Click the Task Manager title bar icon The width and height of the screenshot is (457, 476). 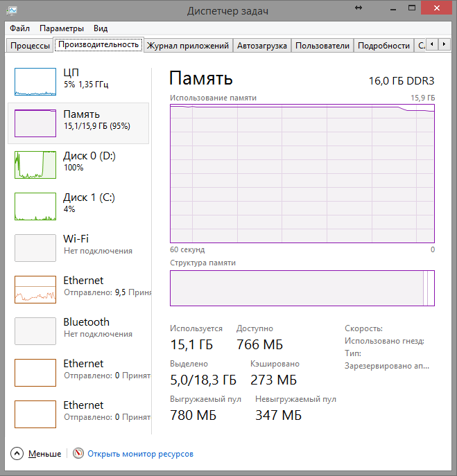pos(12,11)
